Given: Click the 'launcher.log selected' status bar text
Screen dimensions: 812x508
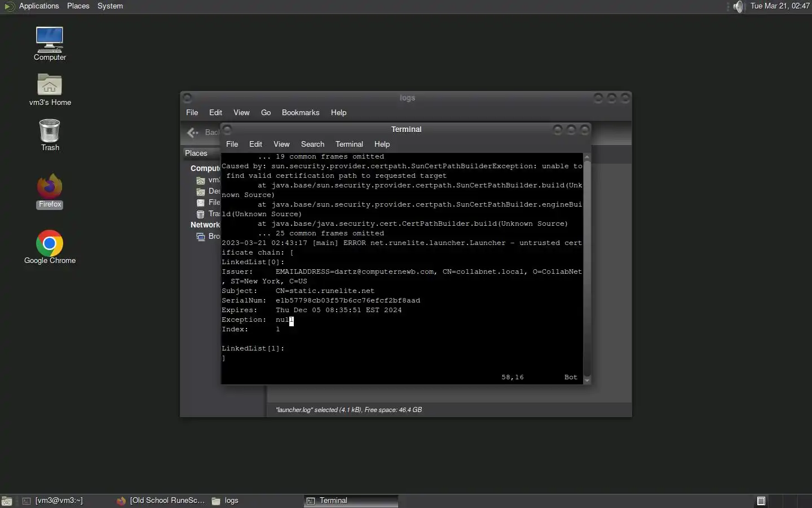Looking at the screenshot, I should click(348, 410).
